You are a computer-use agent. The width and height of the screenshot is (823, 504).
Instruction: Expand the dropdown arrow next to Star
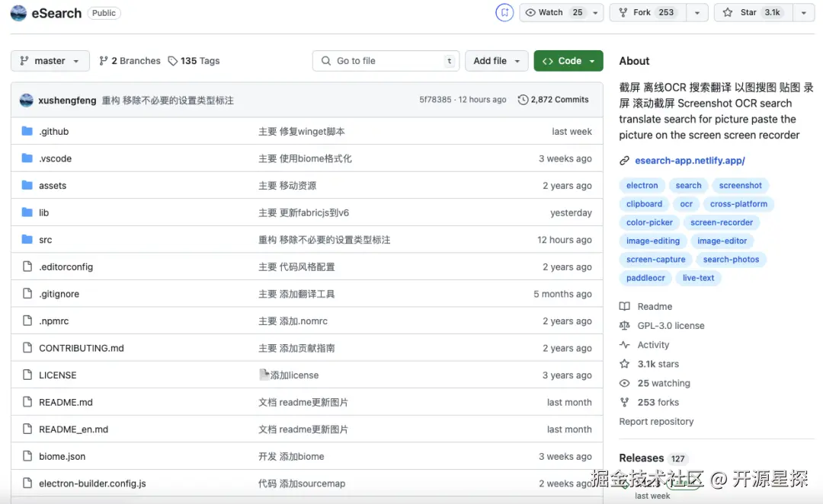(804, 13)
